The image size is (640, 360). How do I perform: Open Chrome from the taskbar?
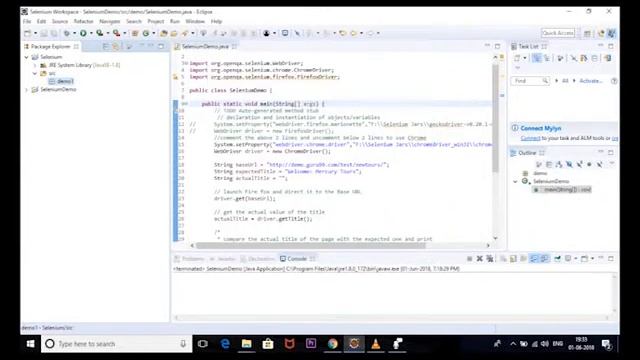333,344
